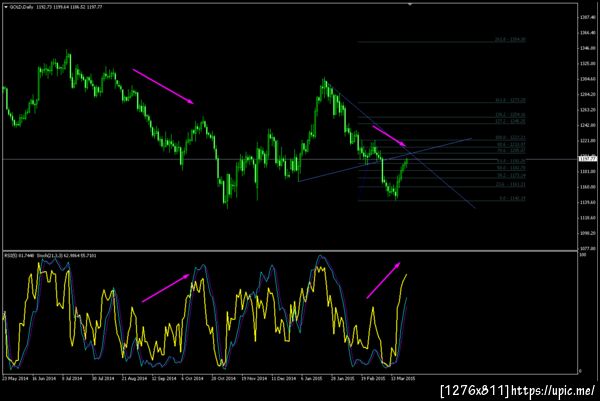Click the RSI and Stoch indicator label

pyautogui.click(x=50, y=255)
